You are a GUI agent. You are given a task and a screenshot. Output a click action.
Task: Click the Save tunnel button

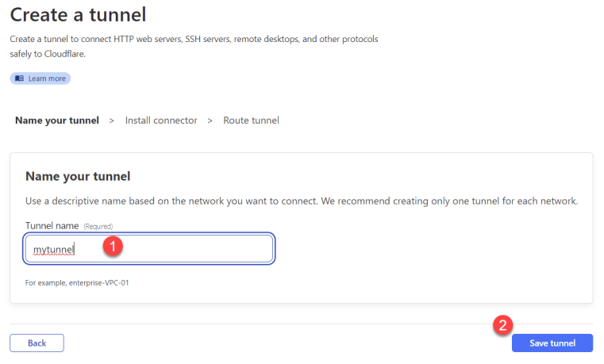(x=552, y=343)
